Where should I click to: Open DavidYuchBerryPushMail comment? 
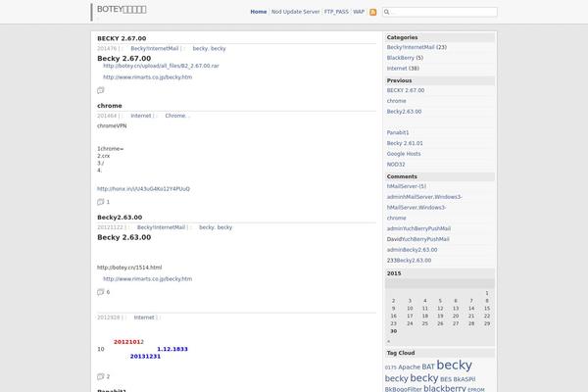pyautogui.click(x=417, y=239)
